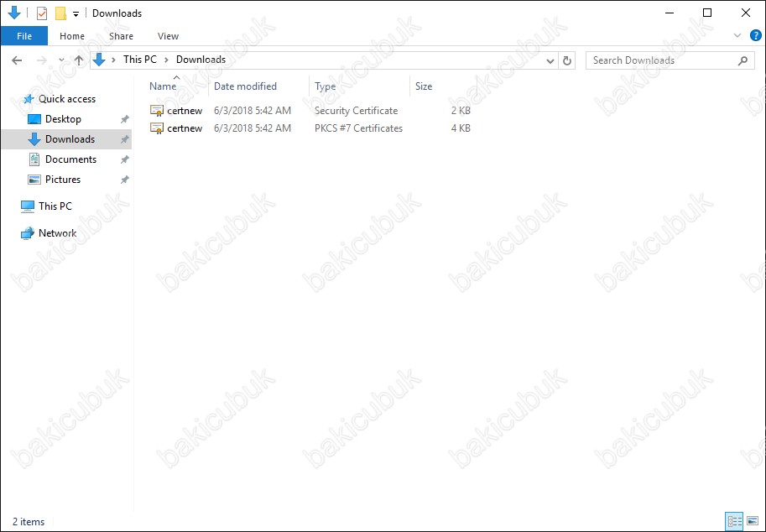This screenshot has height=532, width=766.
Task: Sort by Date modified column header
Action: click(x=245, y=86)
